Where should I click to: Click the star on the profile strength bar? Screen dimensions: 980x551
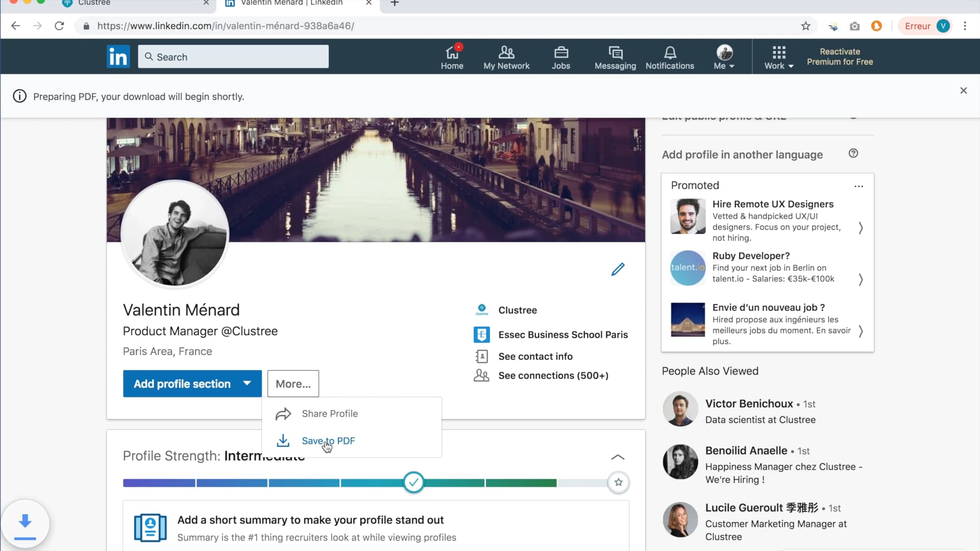tap(619, 482)
